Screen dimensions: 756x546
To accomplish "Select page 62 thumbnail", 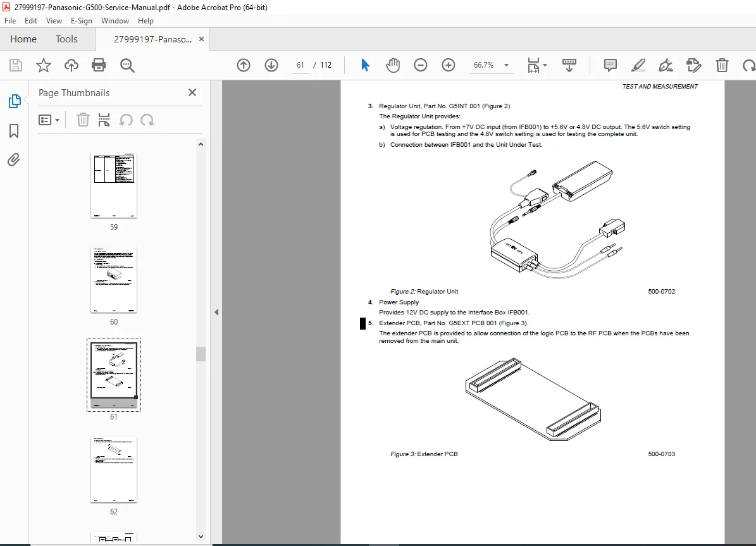I will coord(114,470).
